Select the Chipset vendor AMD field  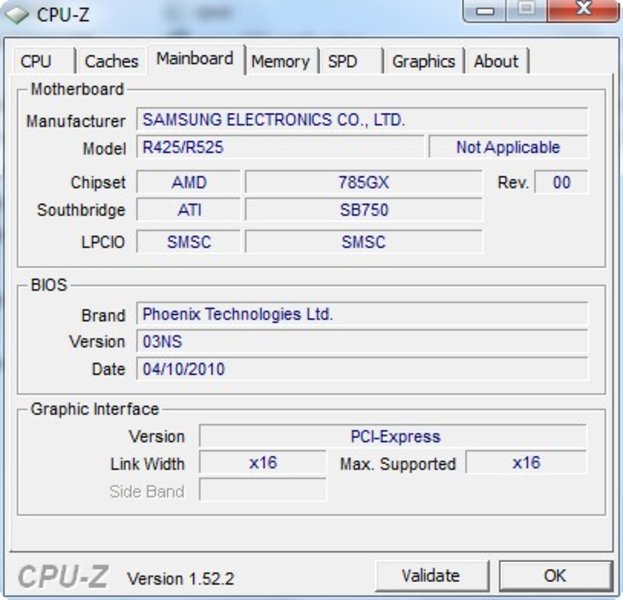tap(188, 182)
